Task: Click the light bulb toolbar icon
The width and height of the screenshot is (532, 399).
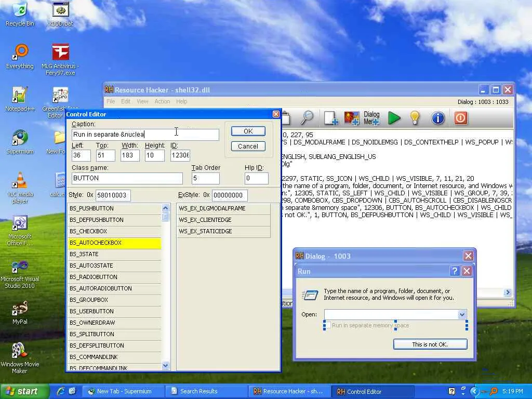Action: (415, 118)
